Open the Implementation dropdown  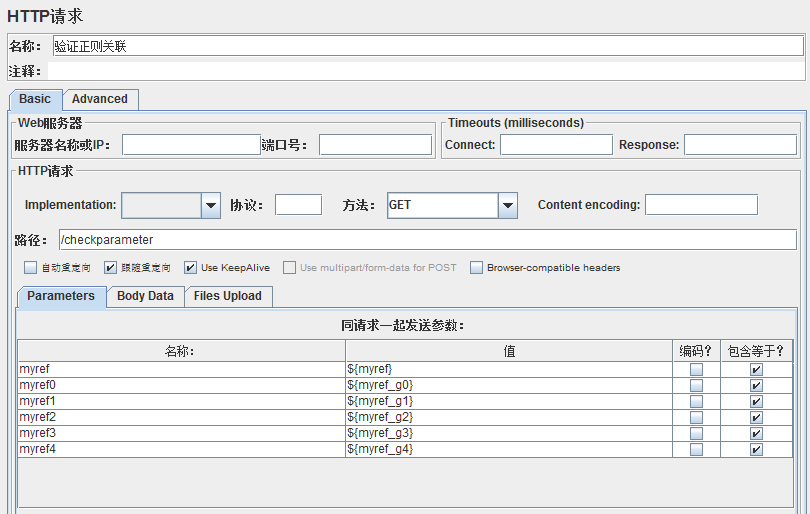pos(211,205)
